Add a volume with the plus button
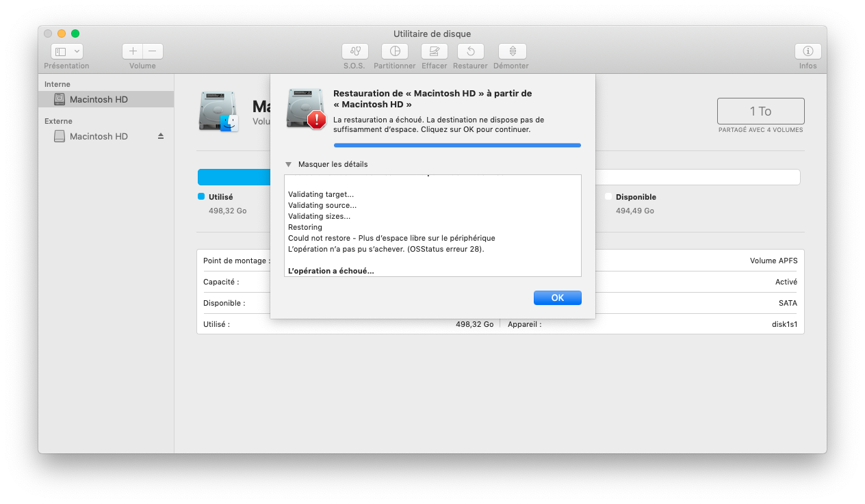 133,51
